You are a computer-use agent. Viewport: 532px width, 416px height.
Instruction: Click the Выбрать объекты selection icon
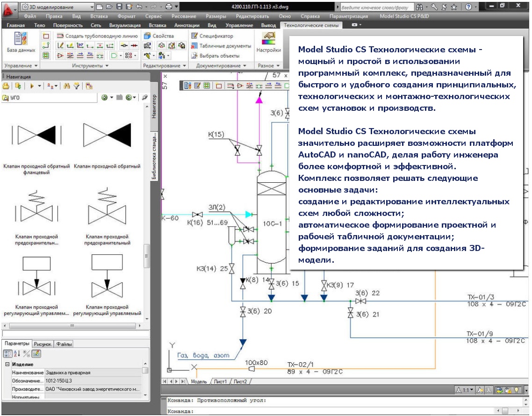[194, 55]
